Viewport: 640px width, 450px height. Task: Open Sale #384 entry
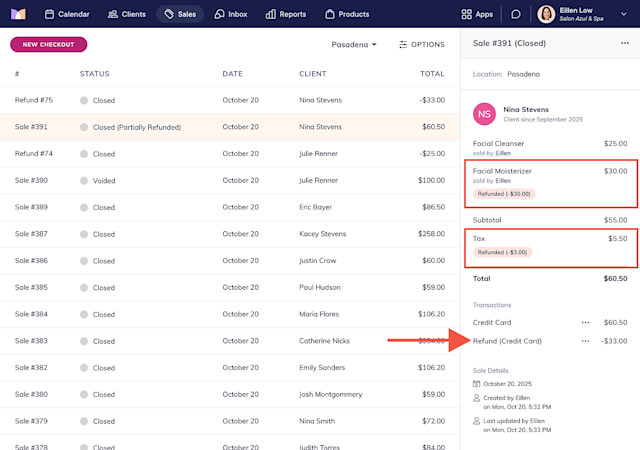point(230,314)
